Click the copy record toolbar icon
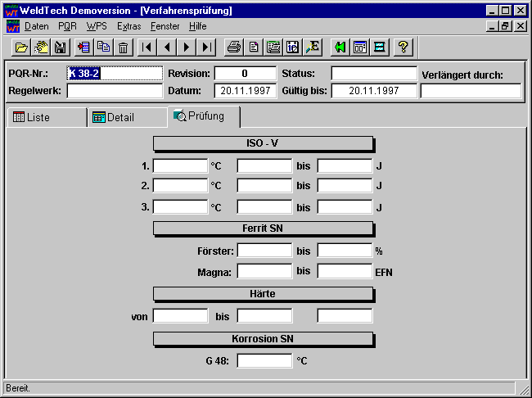Screen dimensions: 532x398 click(x=104, y=47)
